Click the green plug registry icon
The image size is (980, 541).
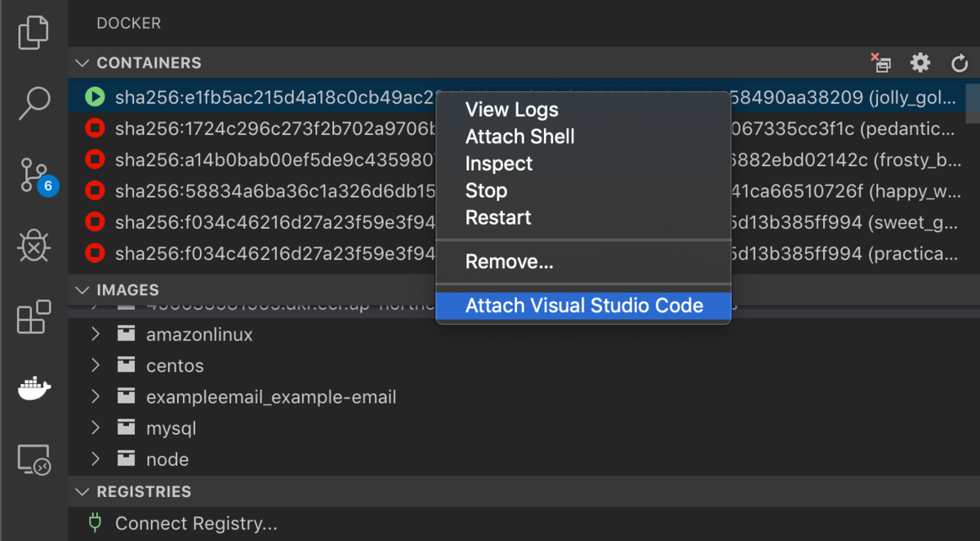tap(96, 523)
